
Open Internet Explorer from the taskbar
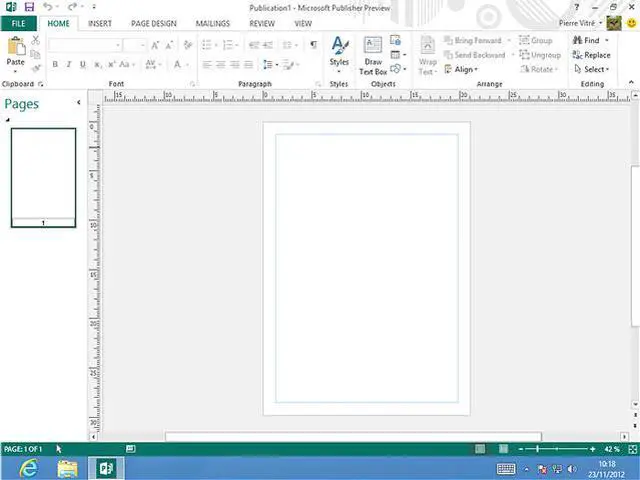[x=30, y=468]
